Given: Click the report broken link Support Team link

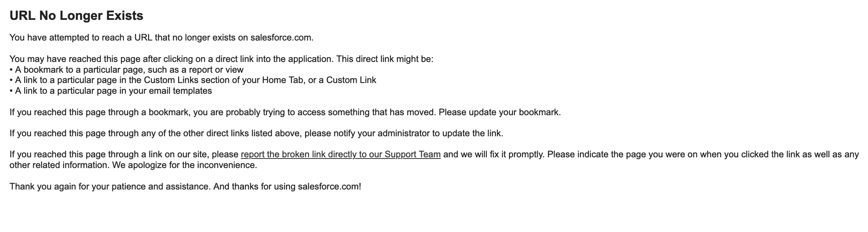Looking at the screenshot, I should pos(340,154).
